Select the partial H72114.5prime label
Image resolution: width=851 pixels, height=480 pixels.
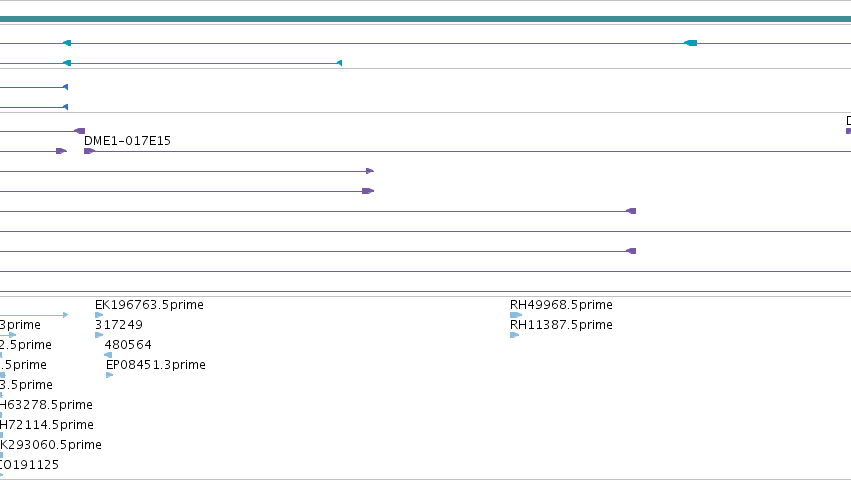click(x=47, y=425)
